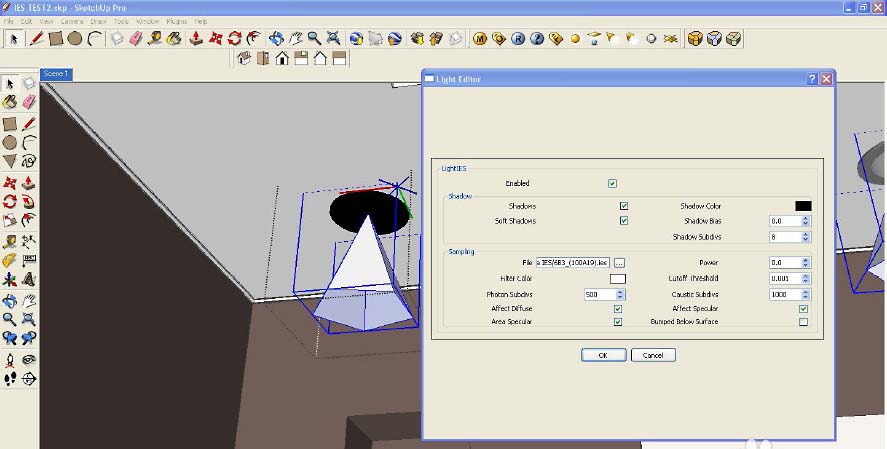887x449 pixels.
Task: Select the Eraser tool in top toolbar
Action: (136, 39)
